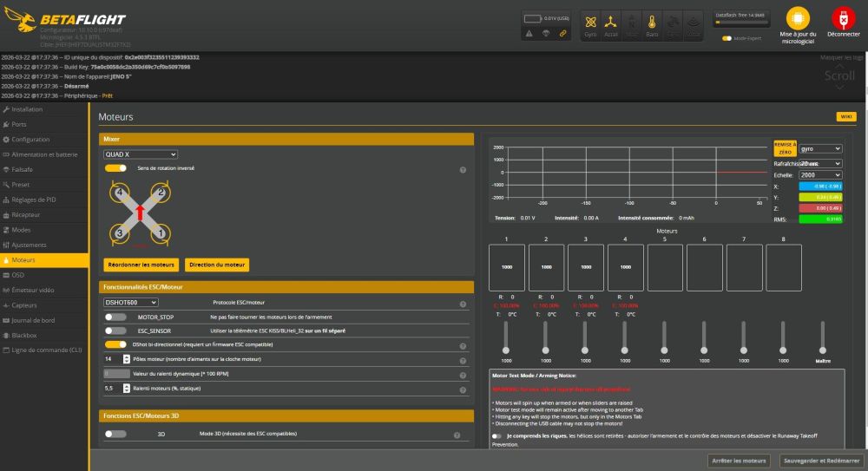Viewport: 868px width, 471px height.
Task: Click the Accel sensor icon
Action: tap(611, 23)
